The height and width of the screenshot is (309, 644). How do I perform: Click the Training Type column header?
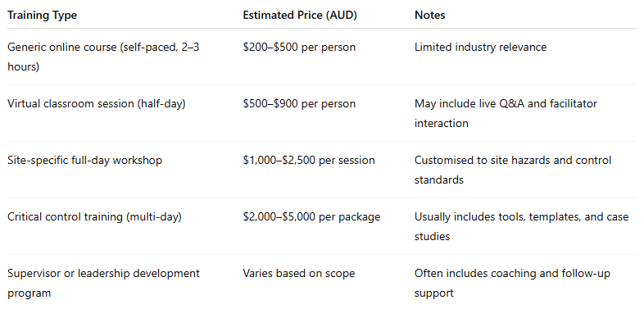coord(43,16)
